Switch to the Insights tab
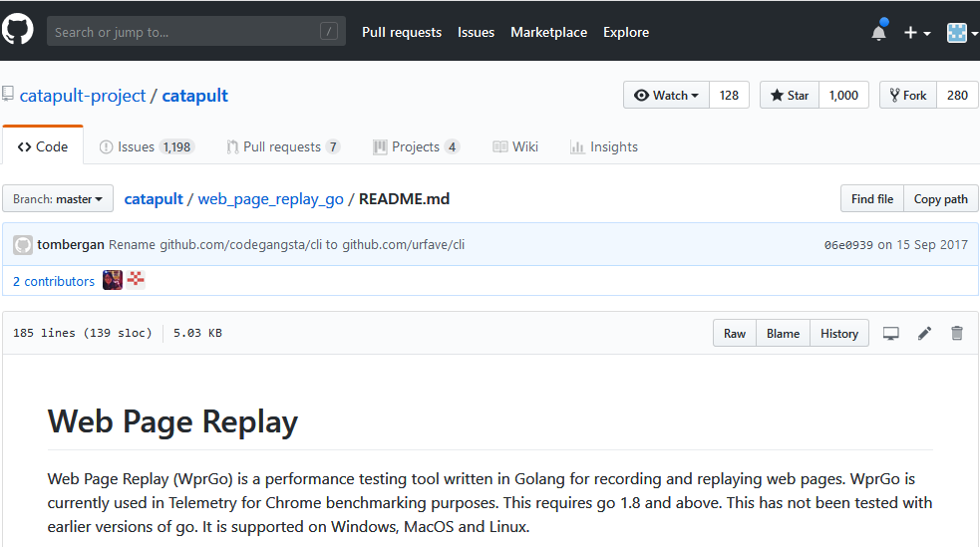Viewport: 980px width, 547px height. pos(604,146)
